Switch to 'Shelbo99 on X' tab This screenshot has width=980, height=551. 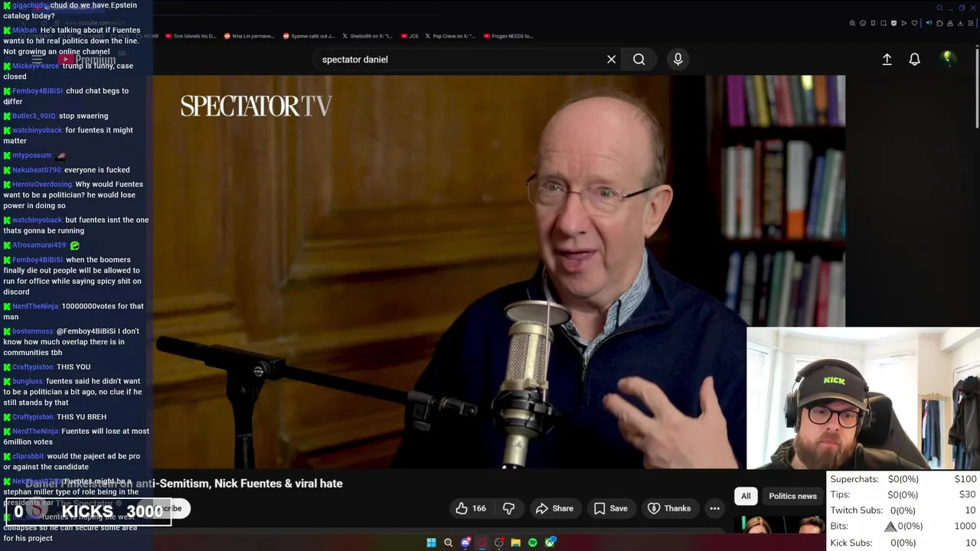point(367,36)
